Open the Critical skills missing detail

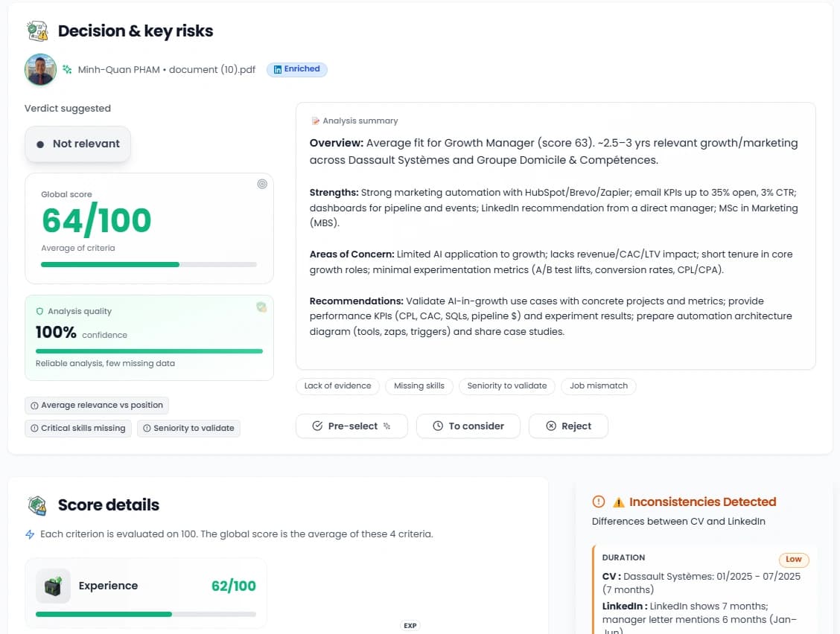tap(77, 428)
